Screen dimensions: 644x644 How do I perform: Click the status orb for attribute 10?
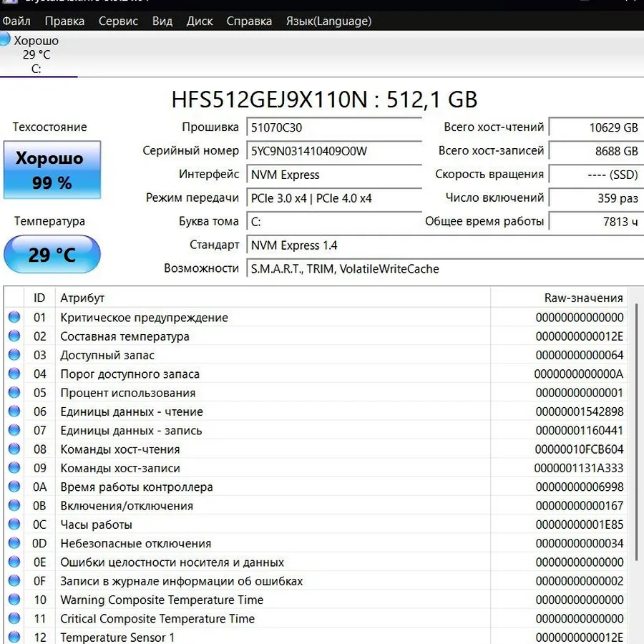pyautogui.click(x=14, y=599)
